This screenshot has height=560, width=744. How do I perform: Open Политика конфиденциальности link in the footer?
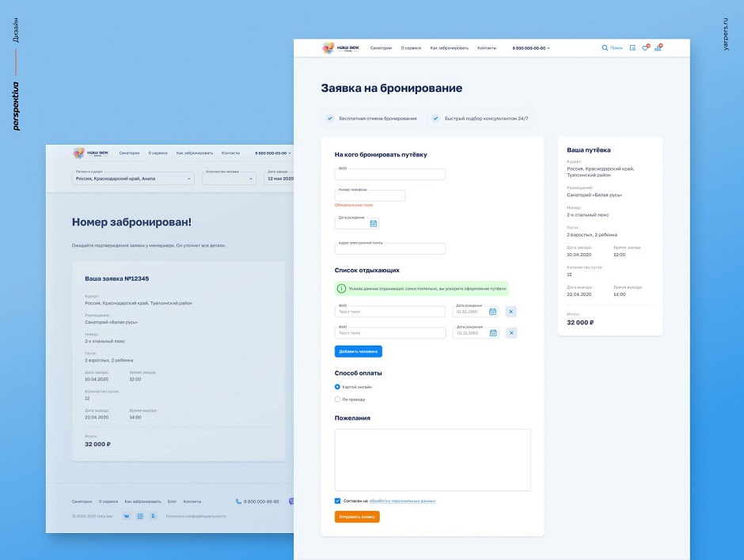[x=196, y=516]
